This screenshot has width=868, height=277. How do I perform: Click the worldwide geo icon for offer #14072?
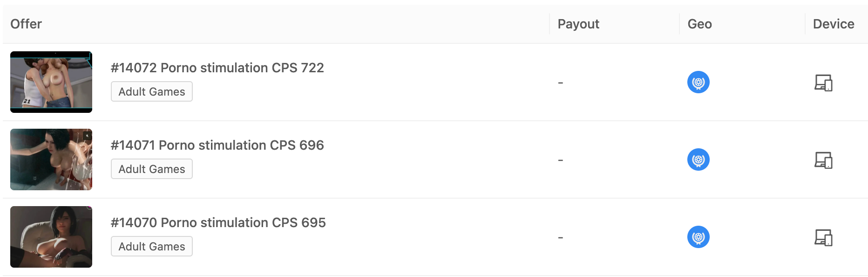pyautogui.click(x=698, y=83)
